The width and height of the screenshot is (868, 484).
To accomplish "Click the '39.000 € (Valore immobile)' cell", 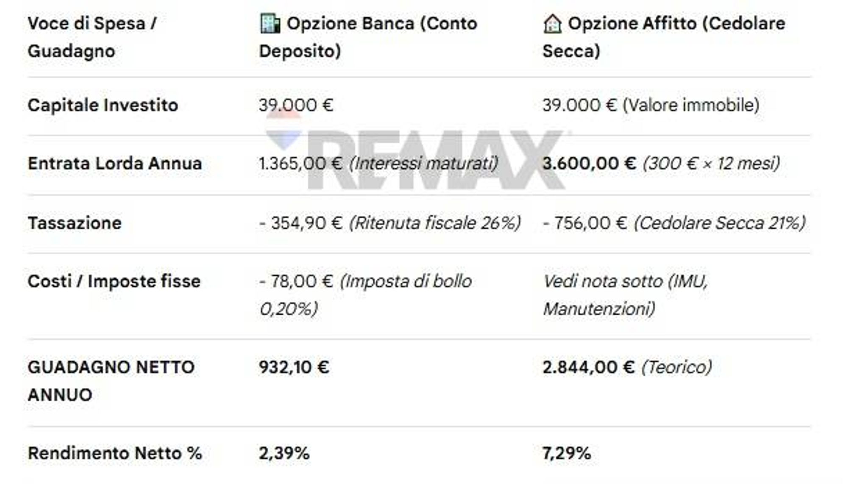I will [651, 105].
